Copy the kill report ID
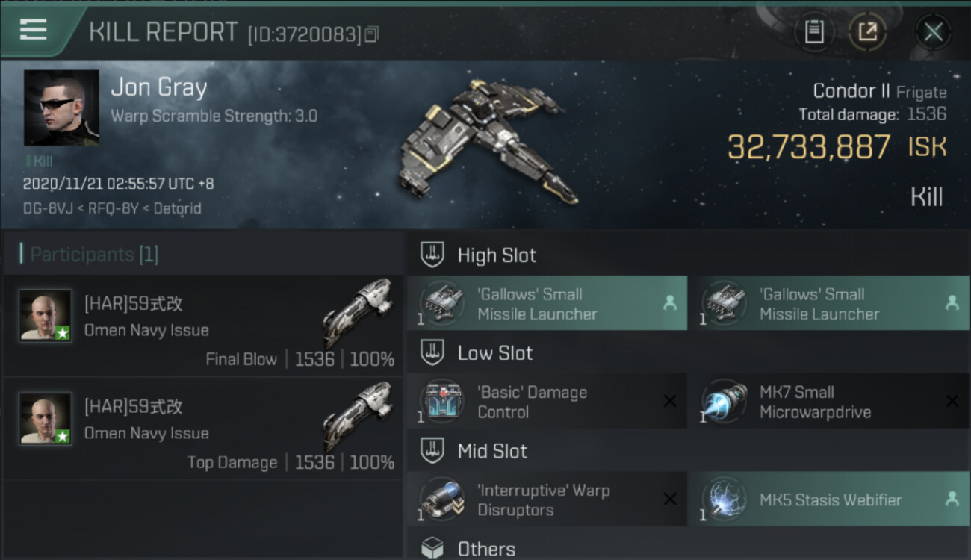 [371, 34]
